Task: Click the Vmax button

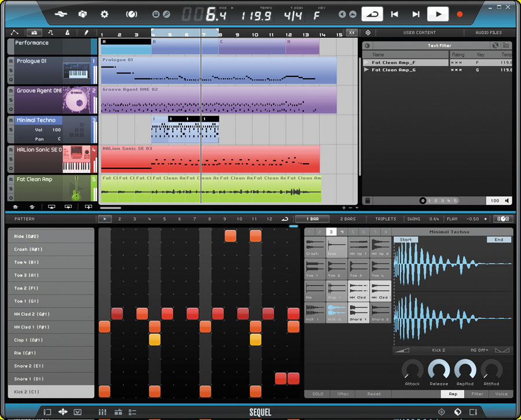Action: tap(343, 394)
